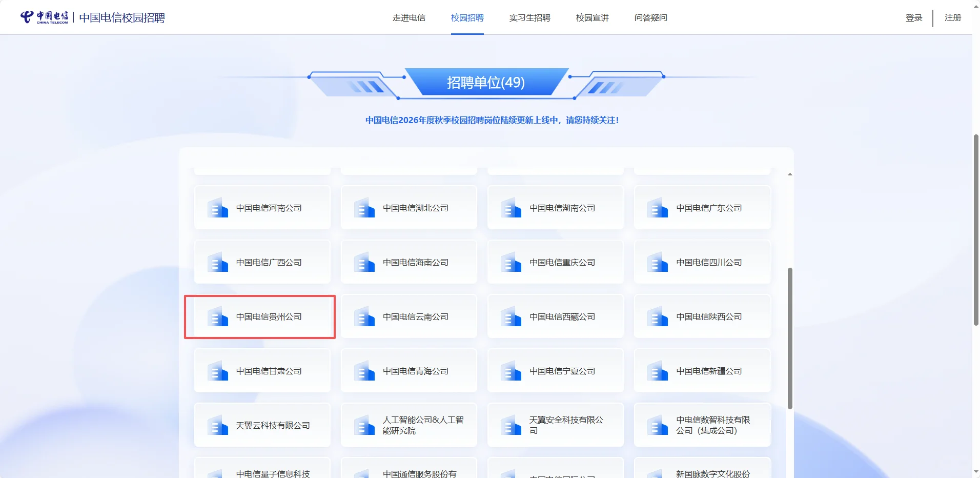Screen dimensions: 980x478
Task: Open the 问答疑问 page
Action: click(651, 18)
